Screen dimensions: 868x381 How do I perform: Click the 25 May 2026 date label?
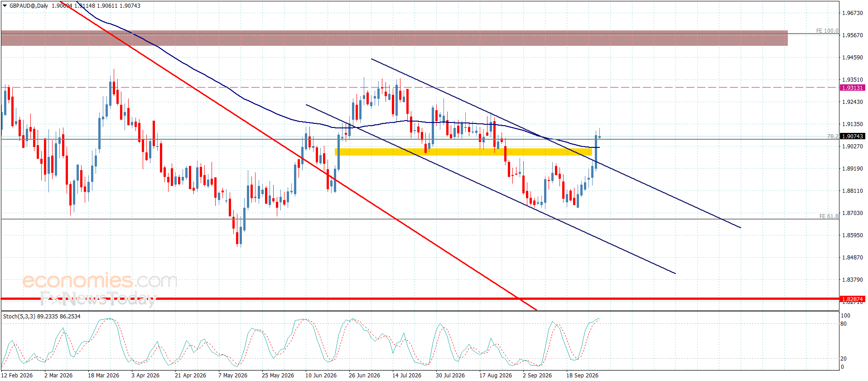tap(278, 376)
